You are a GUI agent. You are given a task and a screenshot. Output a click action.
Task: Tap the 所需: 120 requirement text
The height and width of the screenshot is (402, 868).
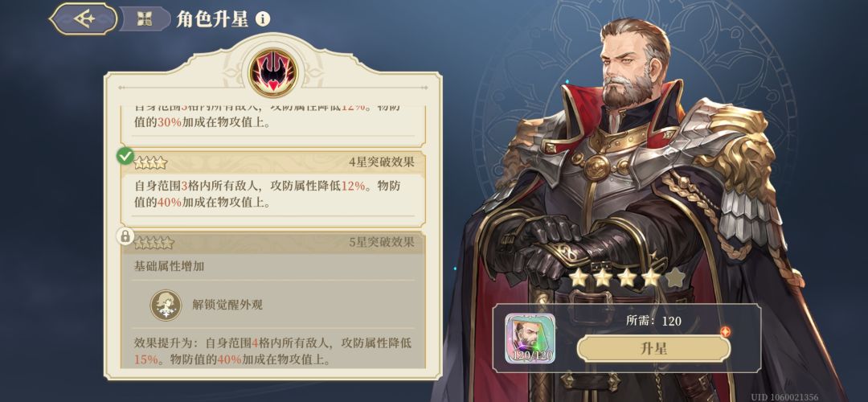[x=653, y=321]
